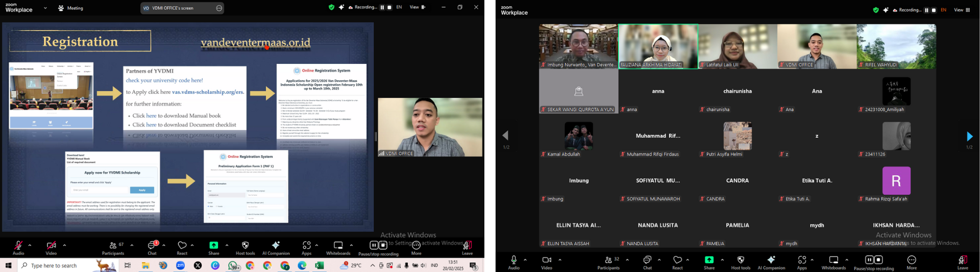Select the Meeting tab in Zoom header
The width and height of the screenshot is (980, 272).
pyautogui.click(x=71, y=8)
